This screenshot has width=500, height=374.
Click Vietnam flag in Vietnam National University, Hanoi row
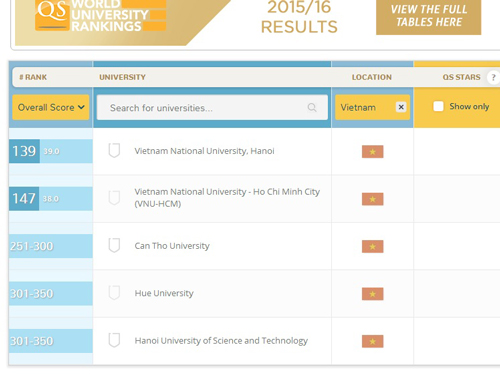(x=373, y=152)
